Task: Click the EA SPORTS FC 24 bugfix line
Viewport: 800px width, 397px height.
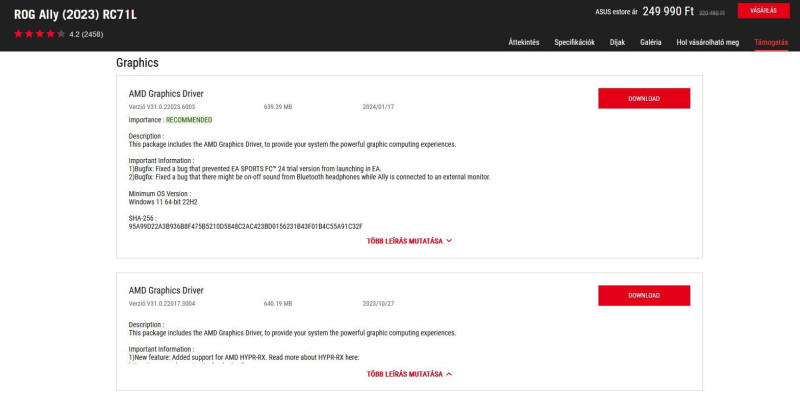Action: 255,168
